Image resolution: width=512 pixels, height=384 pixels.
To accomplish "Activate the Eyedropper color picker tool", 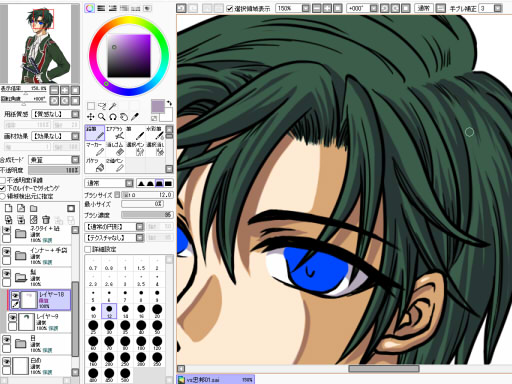I will click(x=135, y=117).
